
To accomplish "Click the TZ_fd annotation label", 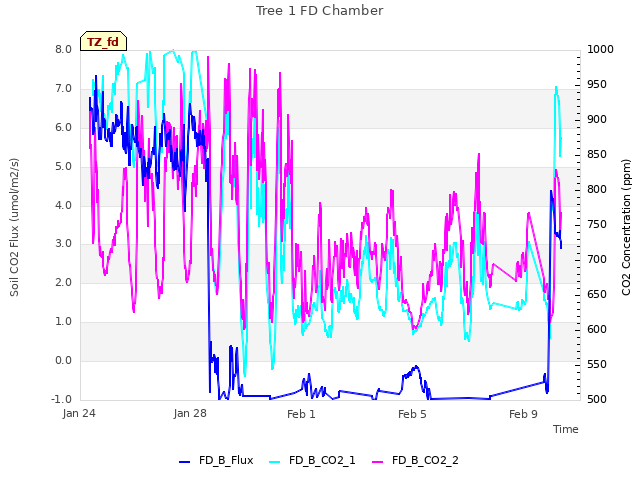I will [103, 41].
